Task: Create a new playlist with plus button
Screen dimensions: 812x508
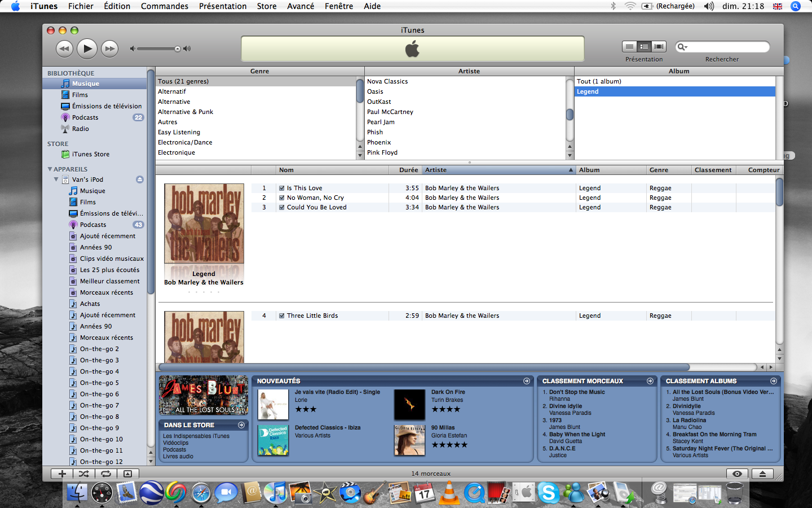Action: click(62, 474)
